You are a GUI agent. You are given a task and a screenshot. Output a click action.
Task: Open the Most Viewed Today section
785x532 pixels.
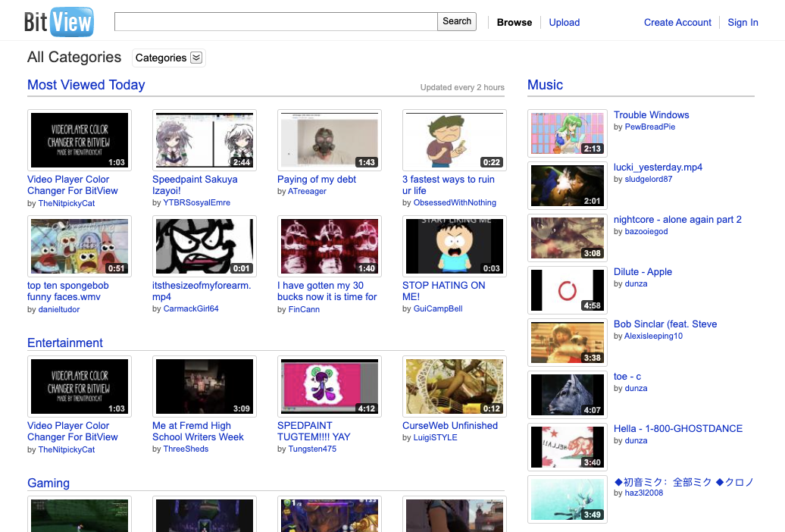point(86,85)
